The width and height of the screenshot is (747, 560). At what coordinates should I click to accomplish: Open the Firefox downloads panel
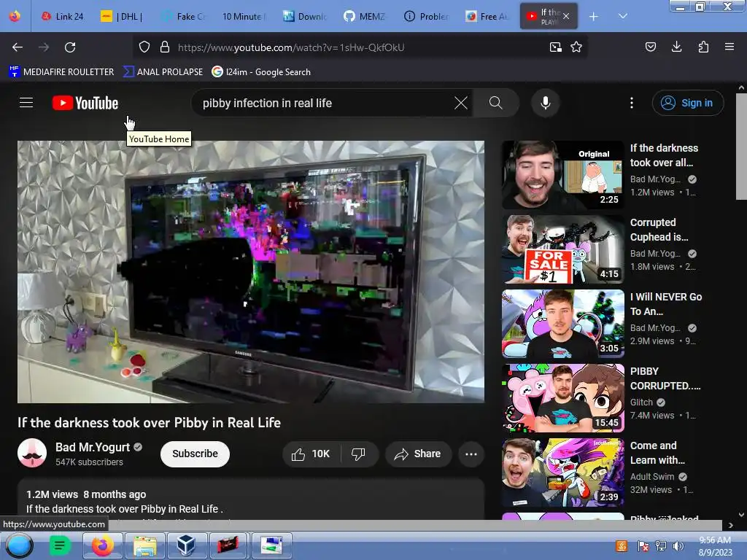(x=676, y=47)
